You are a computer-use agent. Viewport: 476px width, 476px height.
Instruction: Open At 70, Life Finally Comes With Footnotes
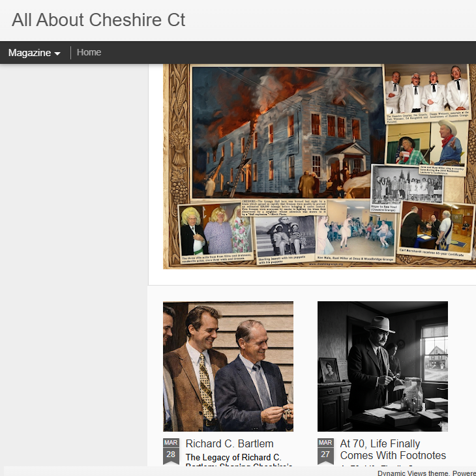pyautogui.click(x=393, y=449)
